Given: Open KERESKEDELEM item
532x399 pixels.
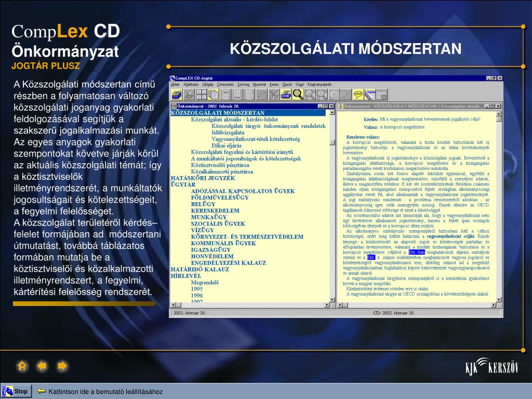Looking at the screenshot, I should [215, 211].
